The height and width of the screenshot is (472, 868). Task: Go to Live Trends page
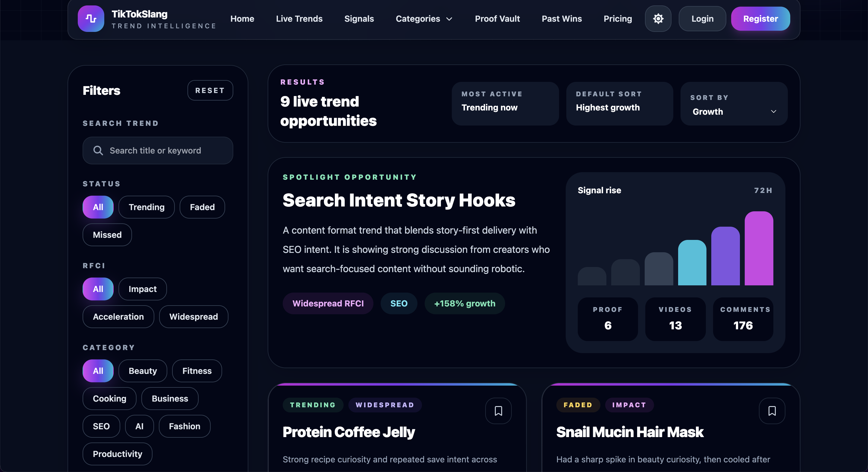(299, 19)
